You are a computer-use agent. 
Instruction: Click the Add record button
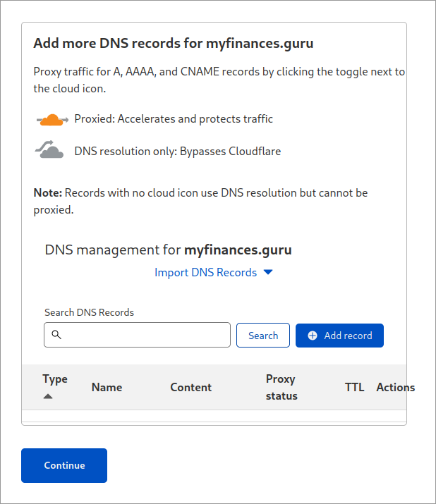[x=339, y=336]
